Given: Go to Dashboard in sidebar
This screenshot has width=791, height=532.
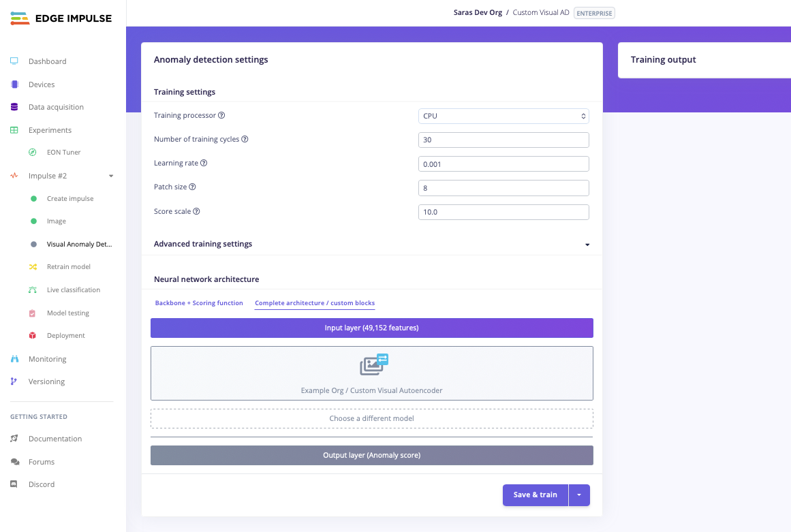Looking at the screenshot, I should coord(48,61).
